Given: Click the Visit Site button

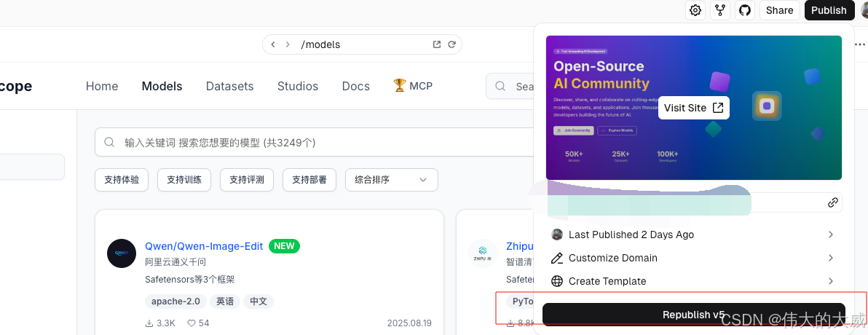Looking at the screenshot, I should pyautogui.click(x=694, y=108).
